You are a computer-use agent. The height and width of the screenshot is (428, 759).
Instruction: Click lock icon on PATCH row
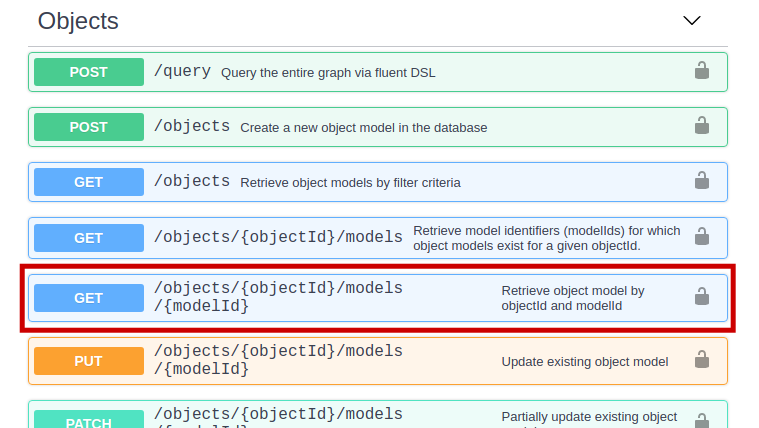[x=702, y=420]
